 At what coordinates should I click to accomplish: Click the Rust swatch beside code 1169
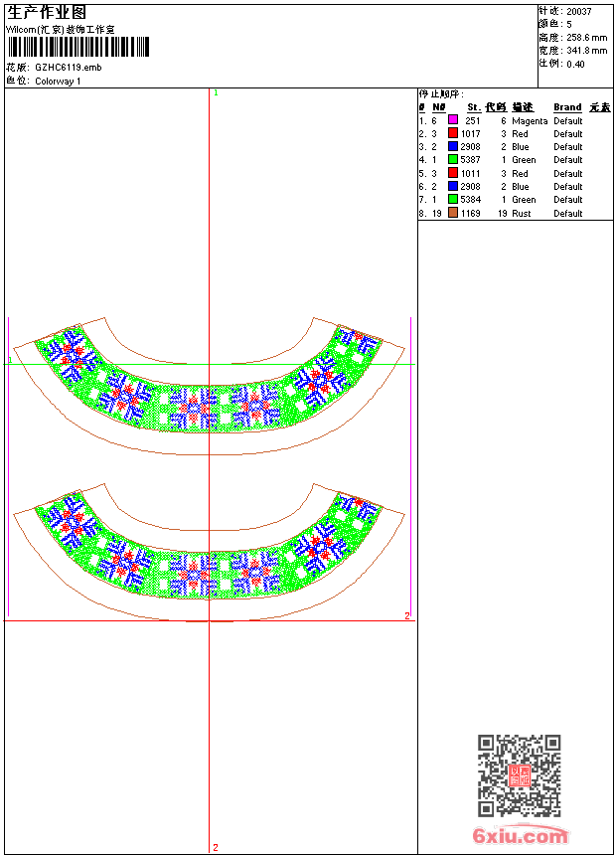pos(453,213)
